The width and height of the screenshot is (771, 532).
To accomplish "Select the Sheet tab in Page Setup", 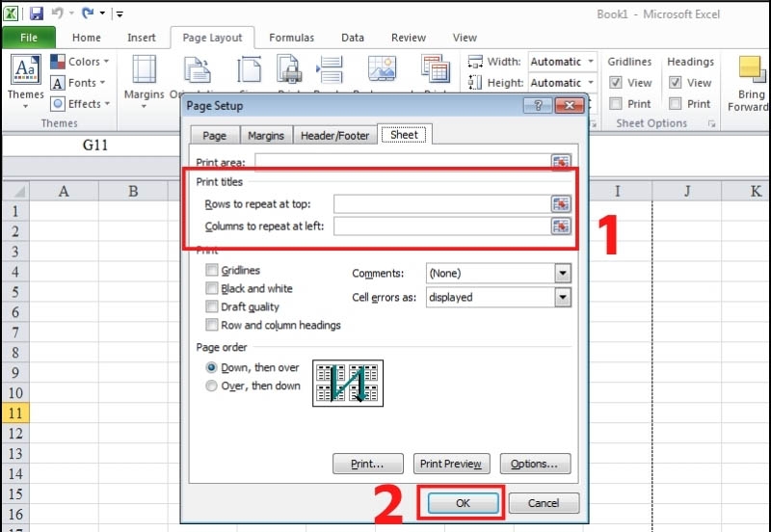I will (404, 135).
